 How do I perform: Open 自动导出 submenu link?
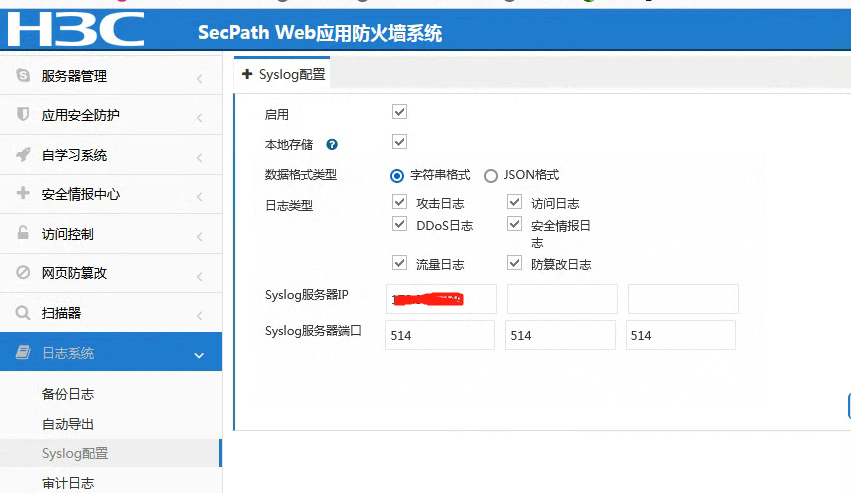(68, 424)
